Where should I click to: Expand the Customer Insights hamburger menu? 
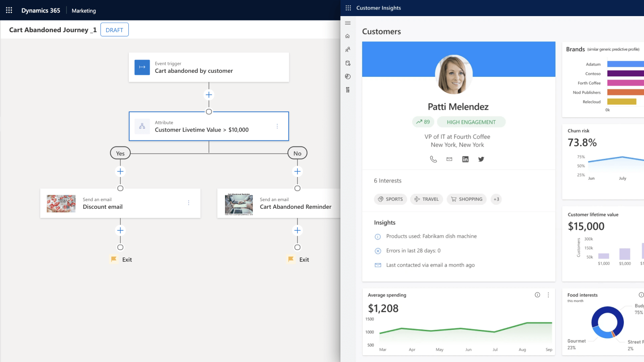pos(348,23)
